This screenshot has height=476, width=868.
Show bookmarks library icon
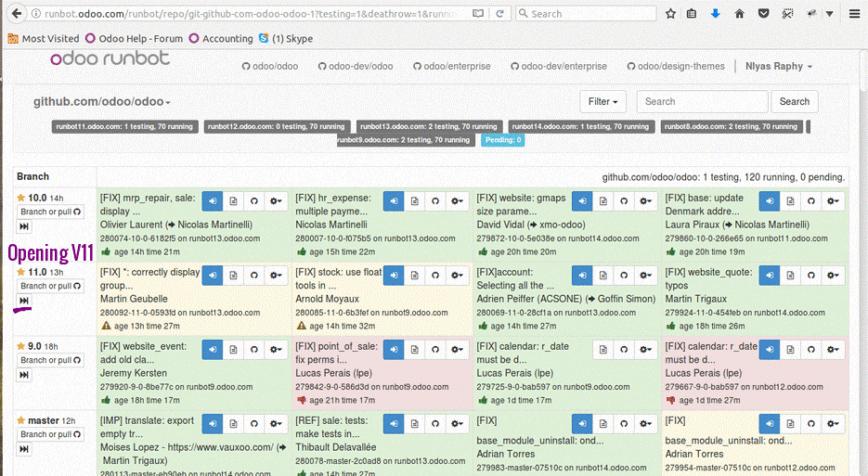click(692, 13)
